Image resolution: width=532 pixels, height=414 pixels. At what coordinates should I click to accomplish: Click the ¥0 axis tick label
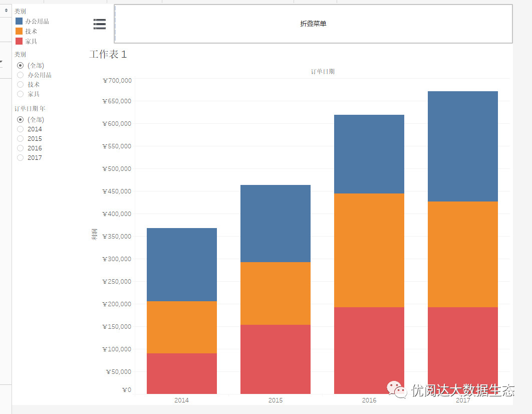pyautogui.click(x=127, y=389)
